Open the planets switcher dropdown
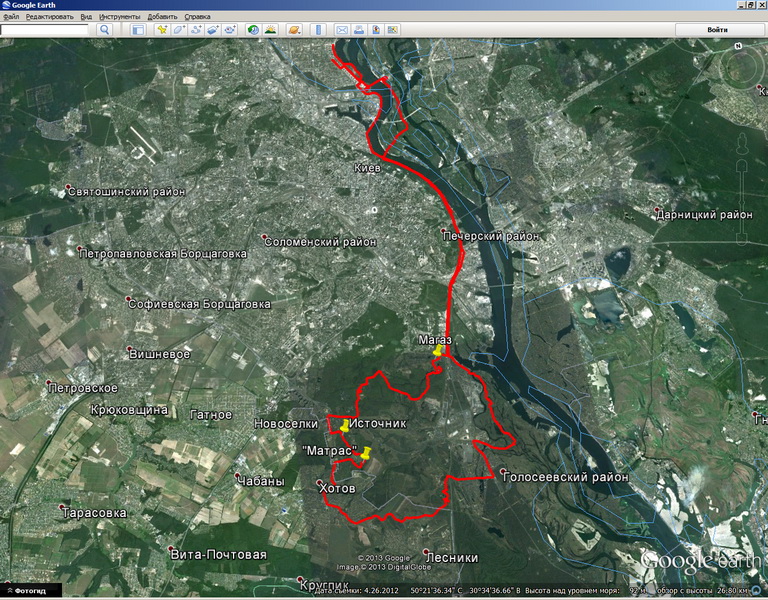The image size is (768, 600). [295, 30]
